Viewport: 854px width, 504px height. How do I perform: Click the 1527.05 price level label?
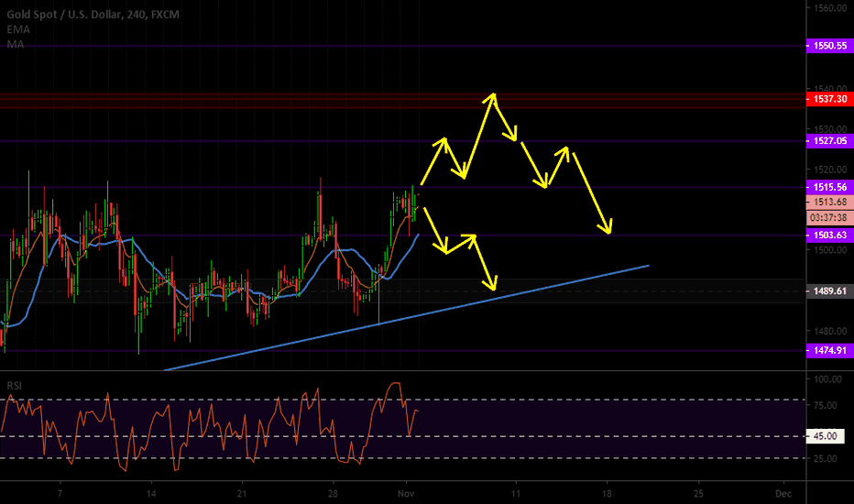[830, 140]
